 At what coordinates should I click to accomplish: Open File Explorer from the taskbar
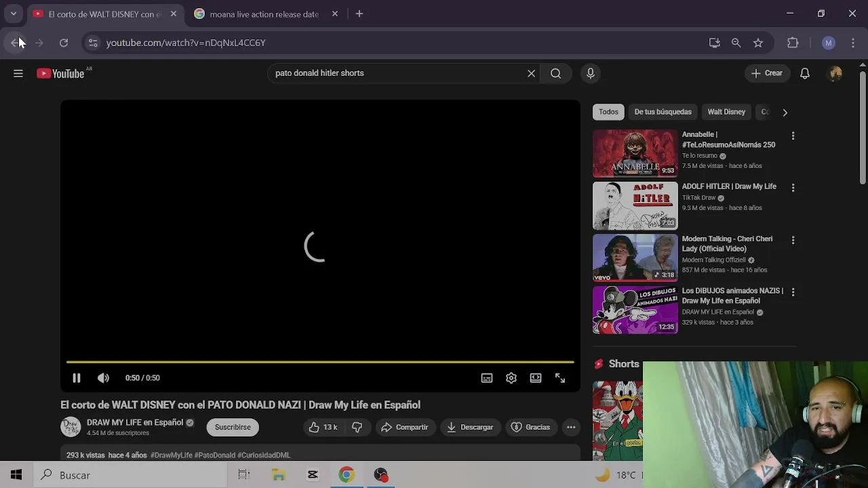[279, 475]
